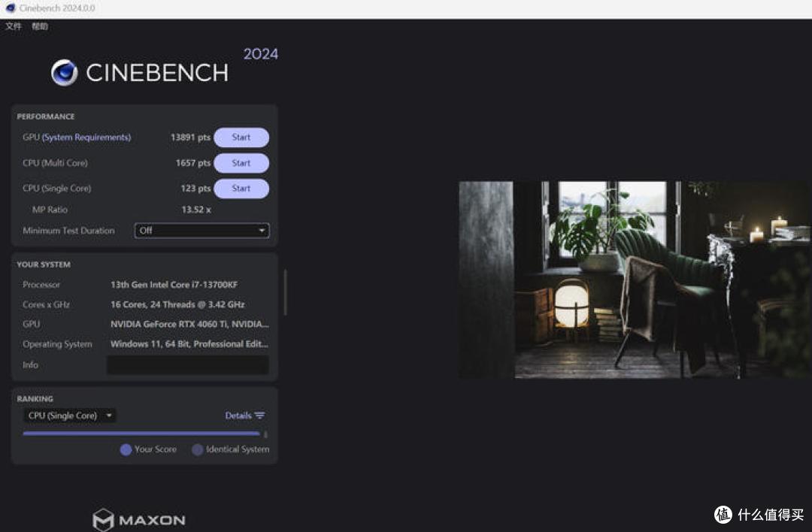Expand the CPU (Single Core) ranking dropdown

click(x=69, y=416)
